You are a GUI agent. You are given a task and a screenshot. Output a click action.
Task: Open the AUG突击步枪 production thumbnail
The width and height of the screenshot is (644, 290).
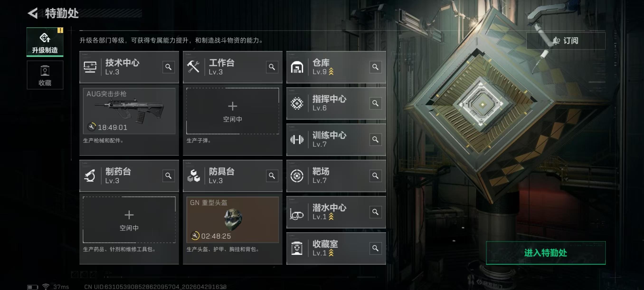(129, 111)
